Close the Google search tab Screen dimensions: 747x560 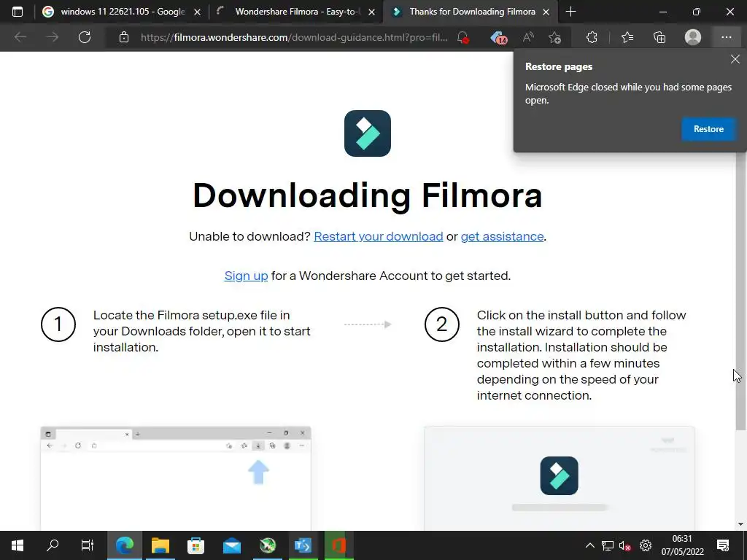(x=197, y=12)
